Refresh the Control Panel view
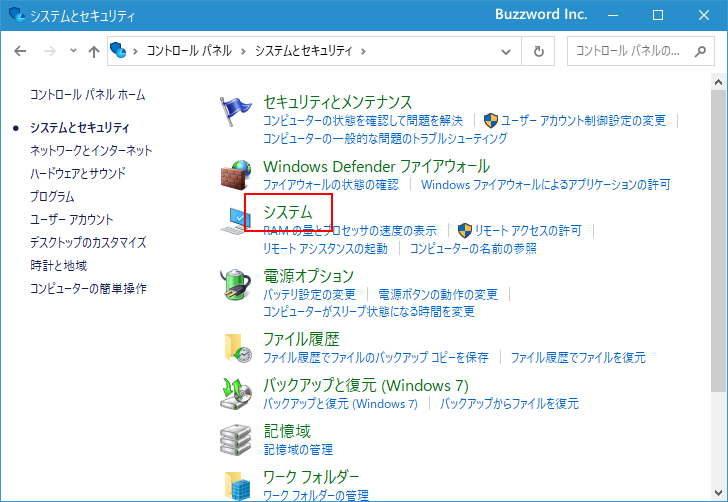Screen dimensions: 728x502 coord(539,51)
